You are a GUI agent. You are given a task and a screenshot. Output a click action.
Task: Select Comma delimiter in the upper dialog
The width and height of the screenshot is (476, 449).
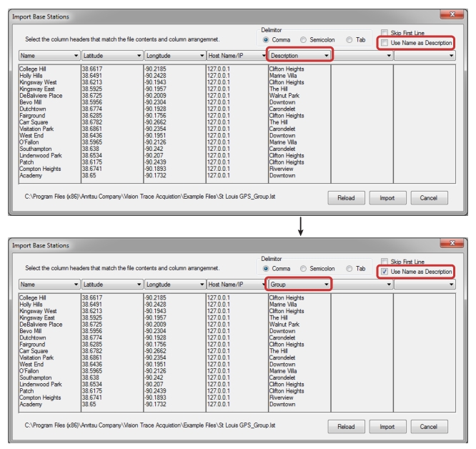click(267, 39)
